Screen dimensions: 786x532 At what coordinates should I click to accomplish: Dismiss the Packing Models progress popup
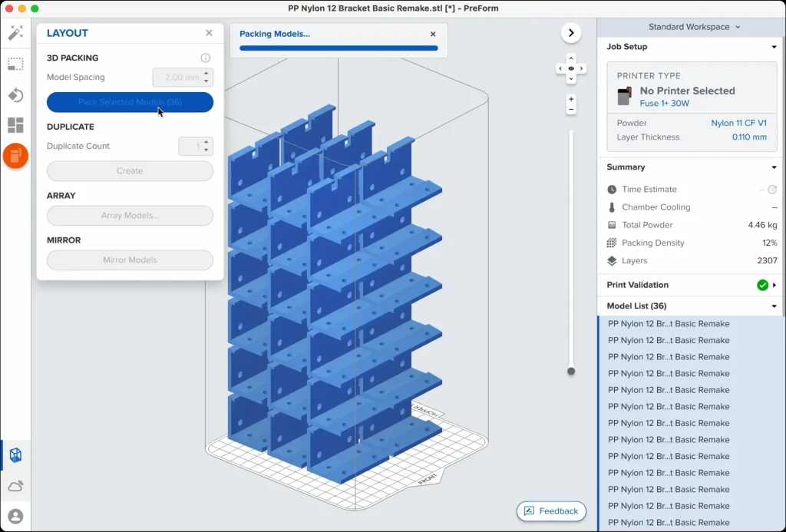click(x=433, y=34)
